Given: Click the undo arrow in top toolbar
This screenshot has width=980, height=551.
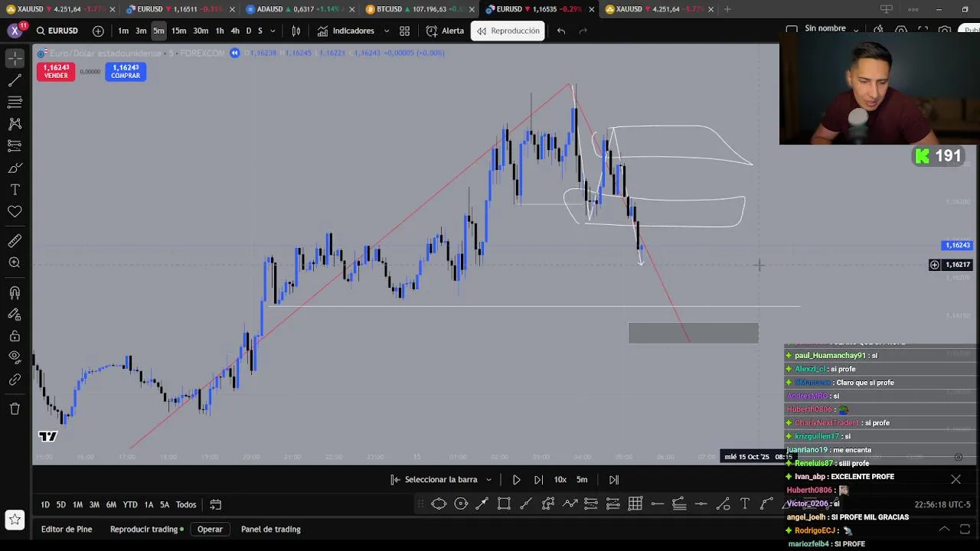Looking at the screenshot, I should [561, 31].
